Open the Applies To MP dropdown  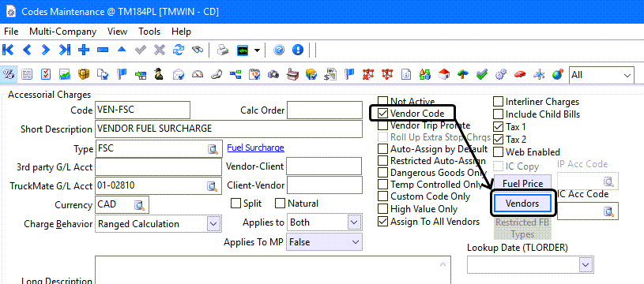[x=355, y=241]
